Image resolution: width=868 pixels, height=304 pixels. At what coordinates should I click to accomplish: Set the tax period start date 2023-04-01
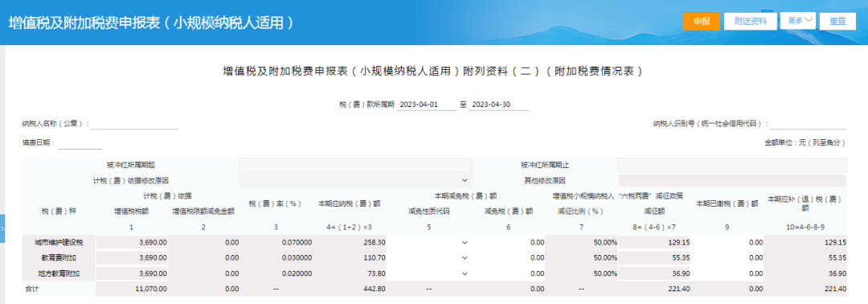427,105
